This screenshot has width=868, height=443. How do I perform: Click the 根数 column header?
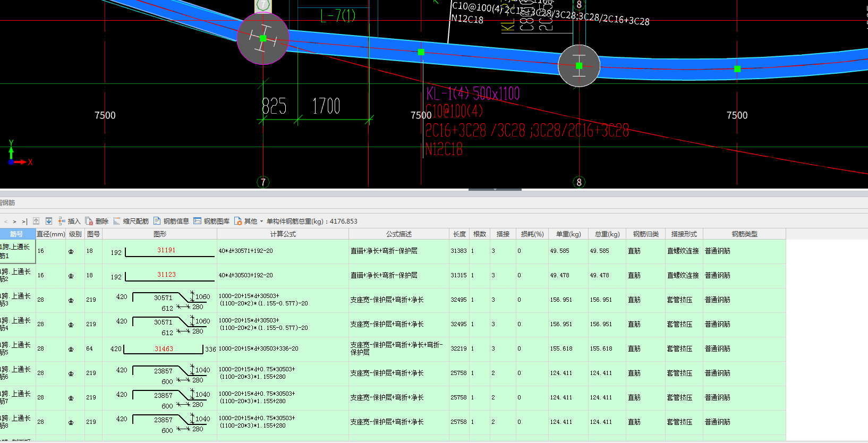click(x=480, y=234)
